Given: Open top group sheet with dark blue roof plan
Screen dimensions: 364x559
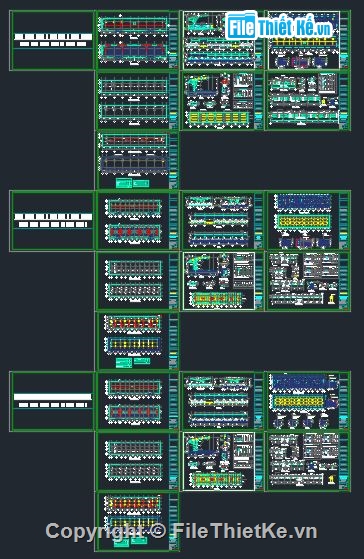Looking at the screenshot, I should 138,160.
